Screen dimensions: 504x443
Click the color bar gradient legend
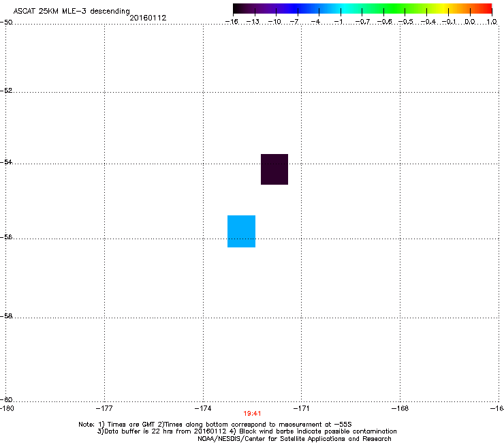tap(362, 9)
